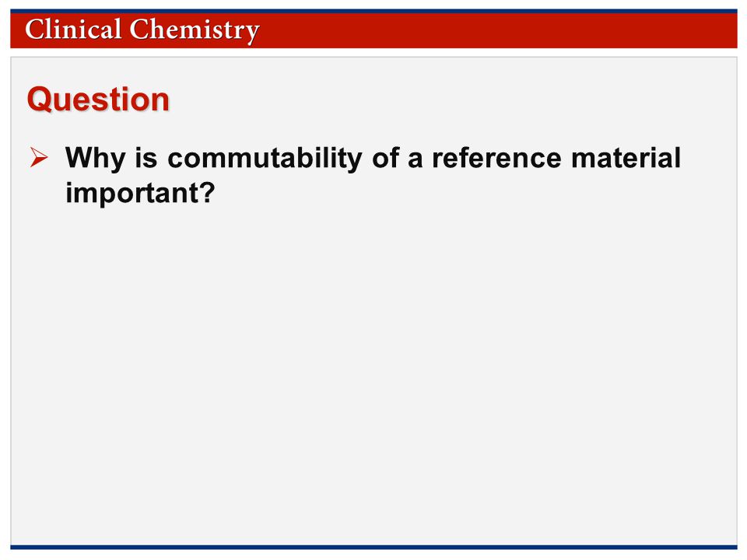Click the letter a before reference

415,160
